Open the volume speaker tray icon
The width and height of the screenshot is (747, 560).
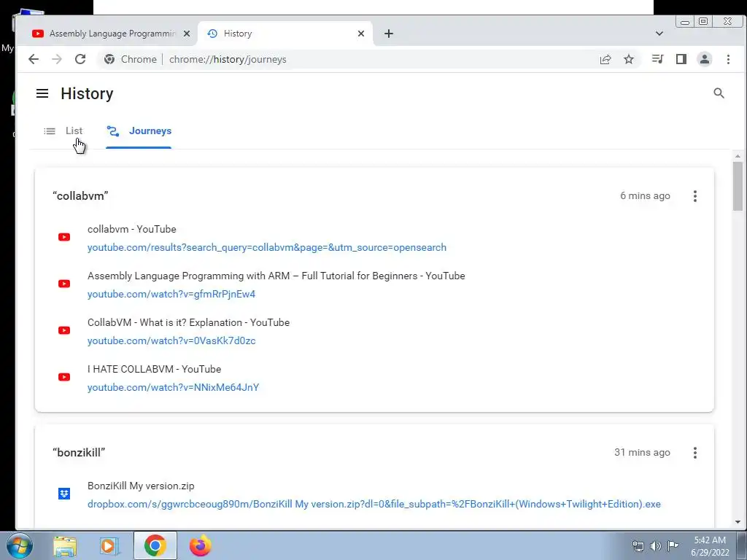[656, 545]
